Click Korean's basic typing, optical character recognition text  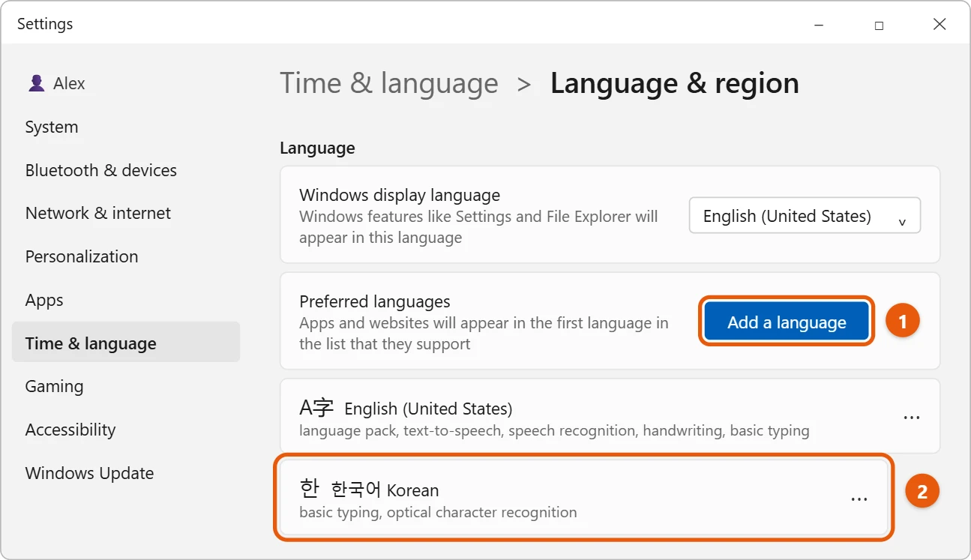[x=438, y=513]
